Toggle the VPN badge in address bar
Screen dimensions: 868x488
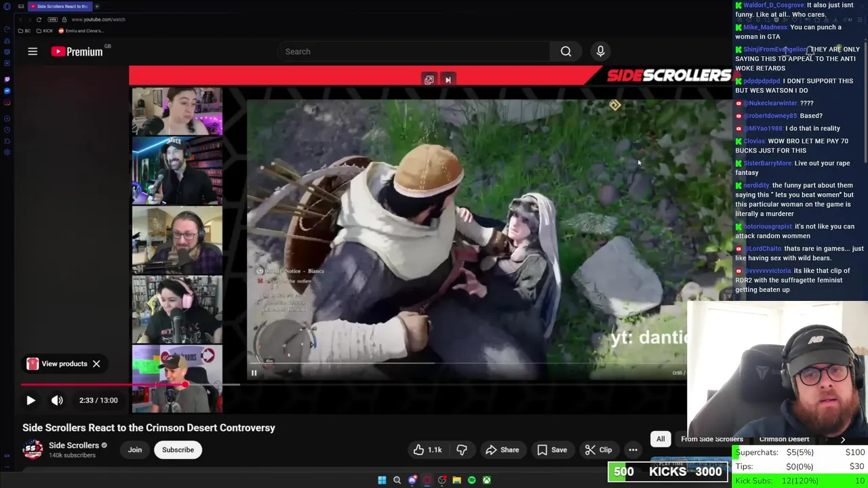click(x=53, y=19)
